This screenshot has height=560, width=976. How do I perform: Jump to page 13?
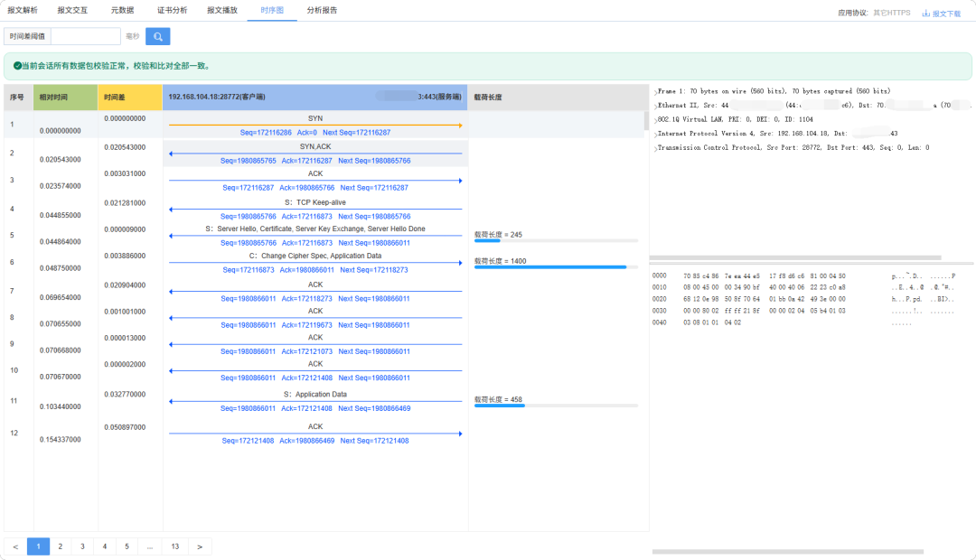pos(175,547)
